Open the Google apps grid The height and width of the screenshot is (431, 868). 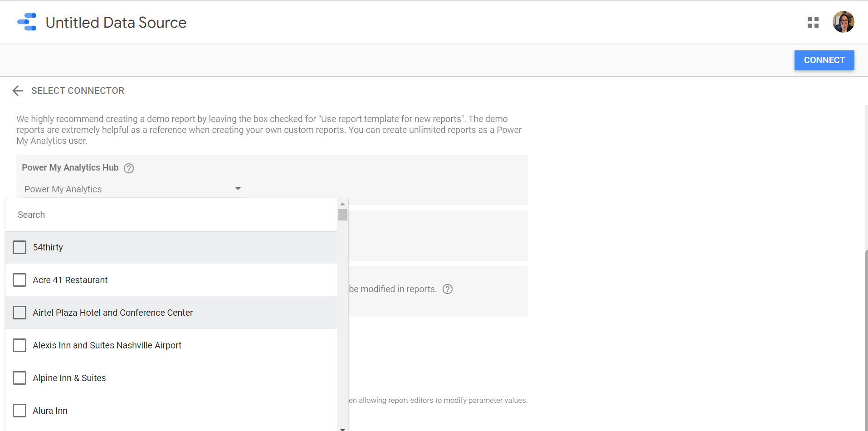click(x=813, y=22)
